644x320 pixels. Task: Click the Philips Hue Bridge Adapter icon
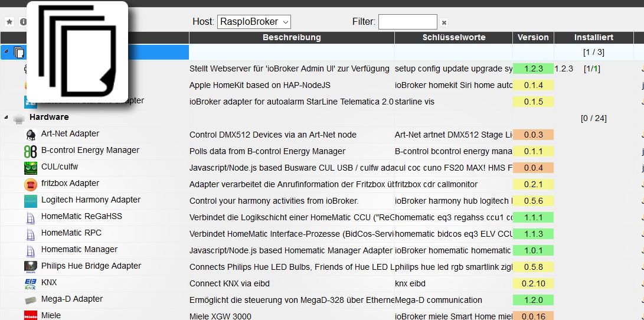point(30,267)
